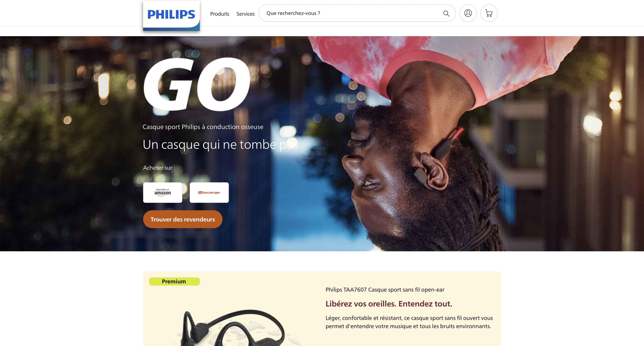Click the Acheter sur label
The height and width of the screenshot is (346, 644).
(159, 168)
